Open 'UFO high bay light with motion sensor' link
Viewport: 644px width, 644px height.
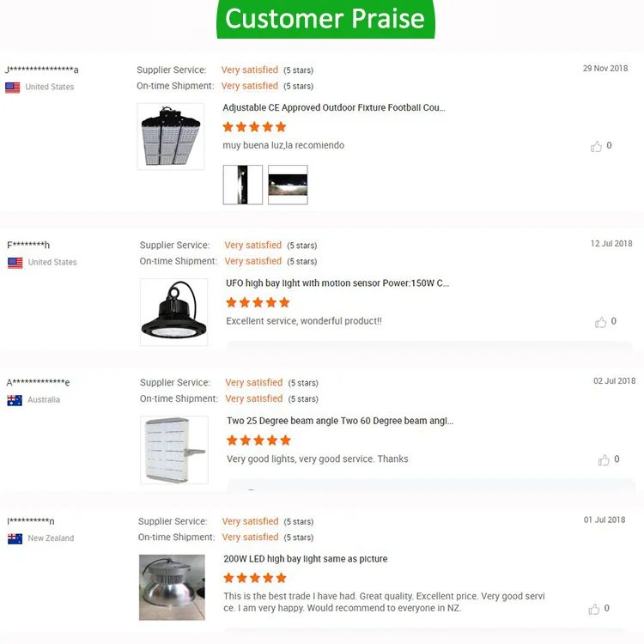(337, 283)
